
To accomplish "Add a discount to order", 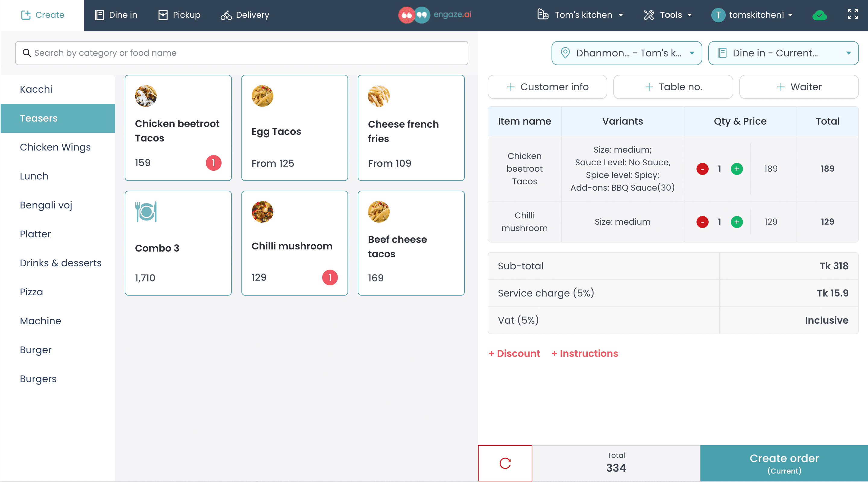I will coord(514,354).
